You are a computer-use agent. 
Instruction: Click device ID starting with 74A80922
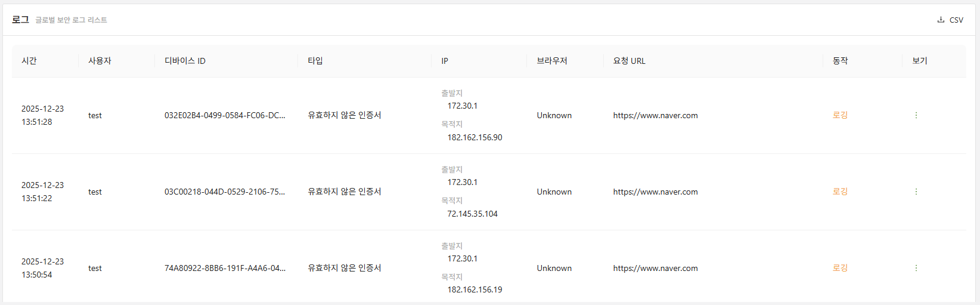(225, 269)
